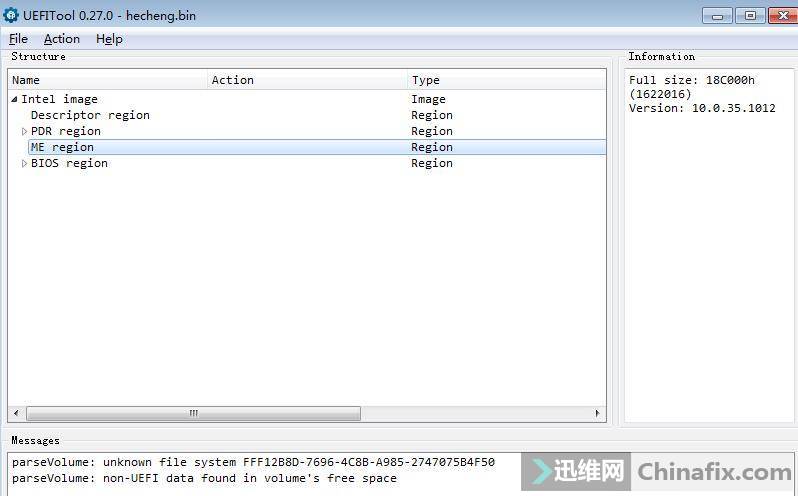798x496 pixels.
Task: Click the 'Full size: 18C000h' information text
Action: [x=692, y=80]
